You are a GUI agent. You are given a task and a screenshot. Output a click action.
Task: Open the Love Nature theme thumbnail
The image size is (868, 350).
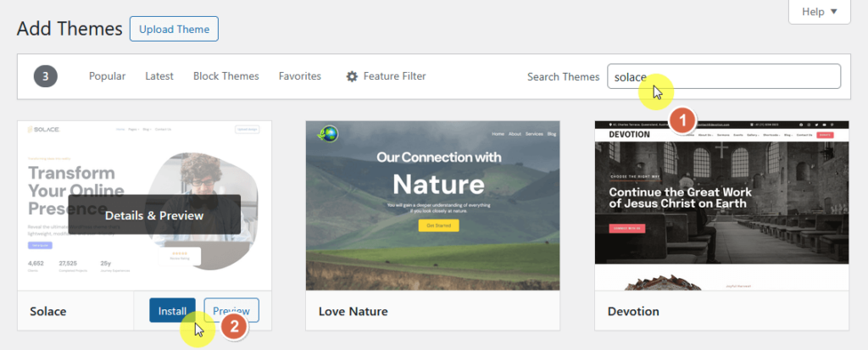click(433, 205)
